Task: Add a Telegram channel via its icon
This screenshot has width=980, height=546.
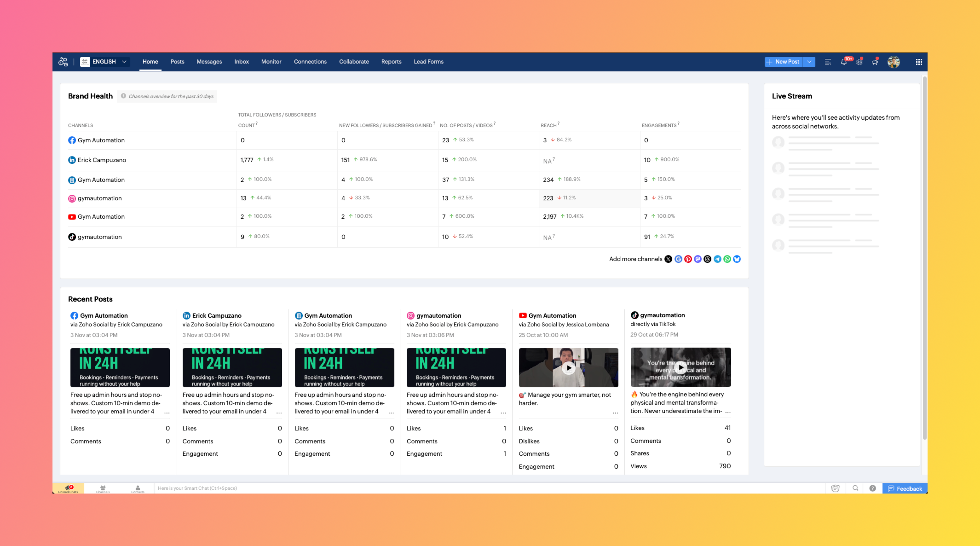Action: pos(717,259)
